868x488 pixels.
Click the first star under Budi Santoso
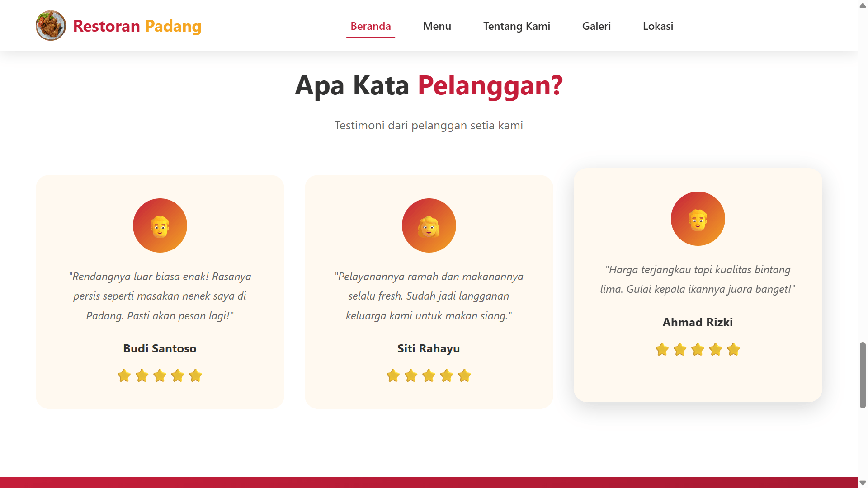(x=124, y=375)
